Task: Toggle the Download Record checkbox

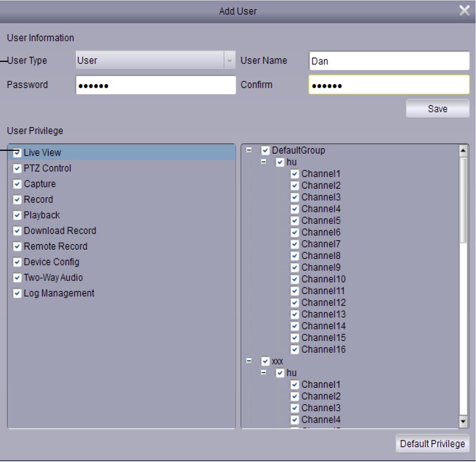Action: click(17, 231)
